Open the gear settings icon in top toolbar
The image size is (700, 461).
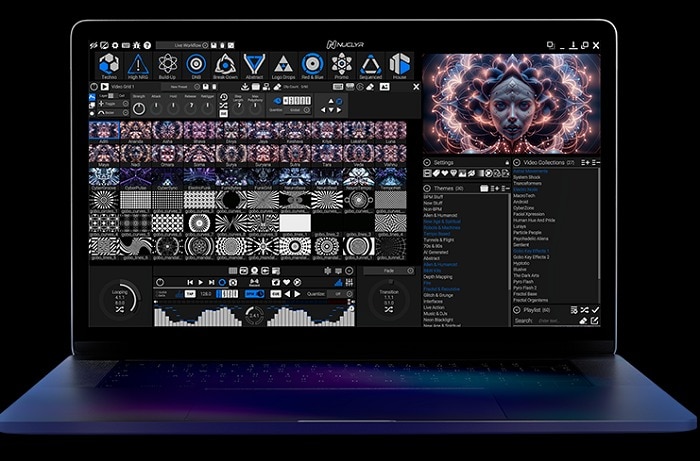(x=115, y=45)
